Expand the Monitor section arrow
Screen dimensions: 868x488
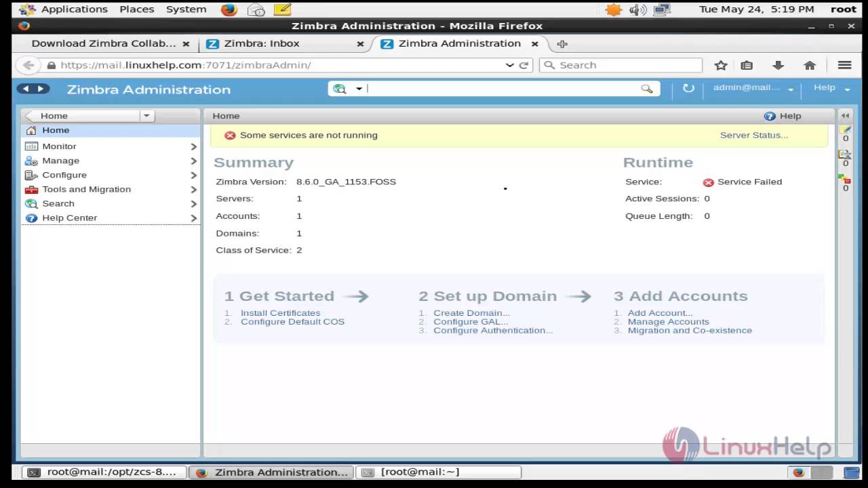pyautogui.click(x=193, y=146)
